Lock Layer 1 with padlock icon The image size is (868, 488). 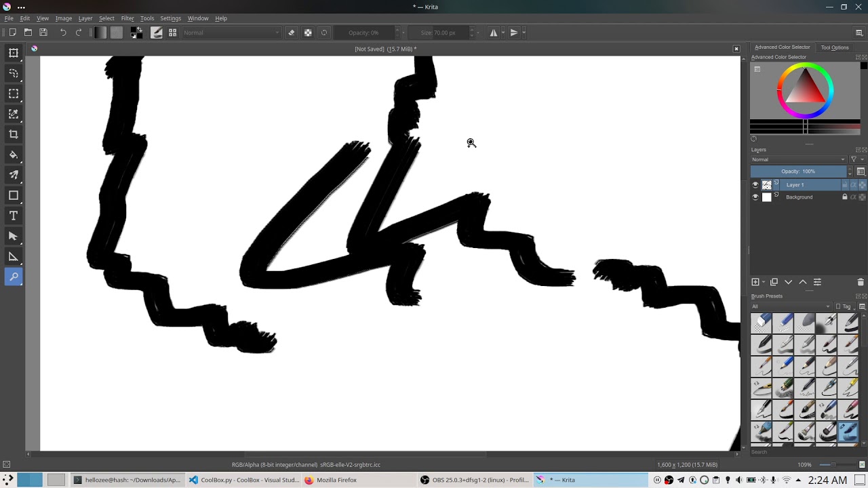coord(845,185)
